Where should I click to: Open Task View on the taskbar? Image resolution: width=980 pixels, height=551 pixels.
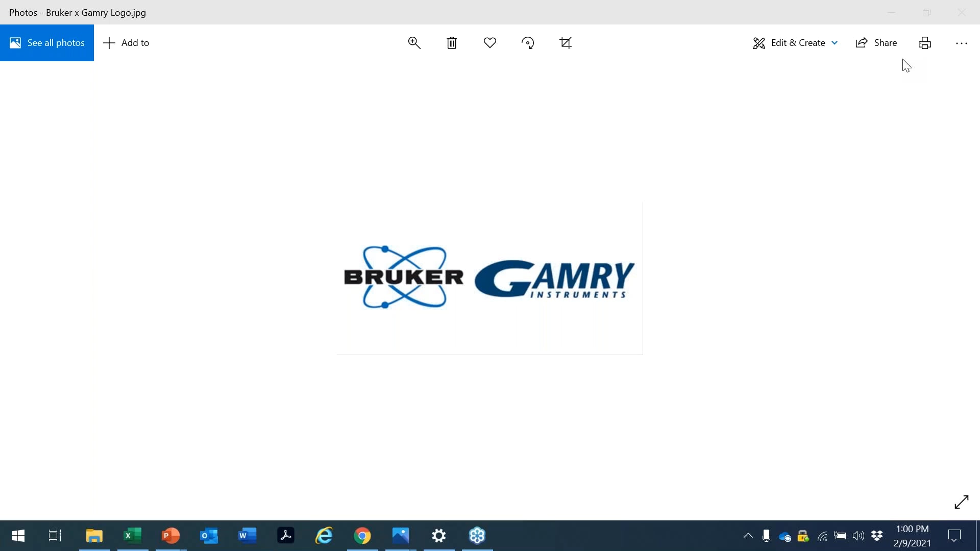(x=55, y=536)
